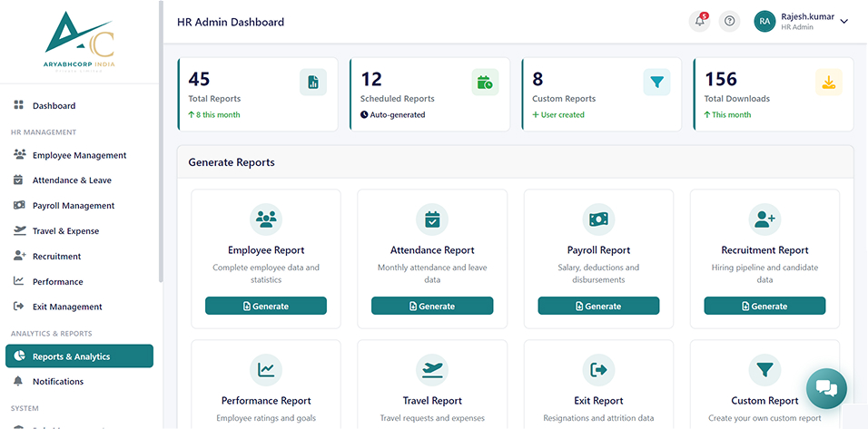Screen dimensions: 868x429
Task: Click the Travel Report airplane icon
Action: pyautogui.click(x=432, y=370)
